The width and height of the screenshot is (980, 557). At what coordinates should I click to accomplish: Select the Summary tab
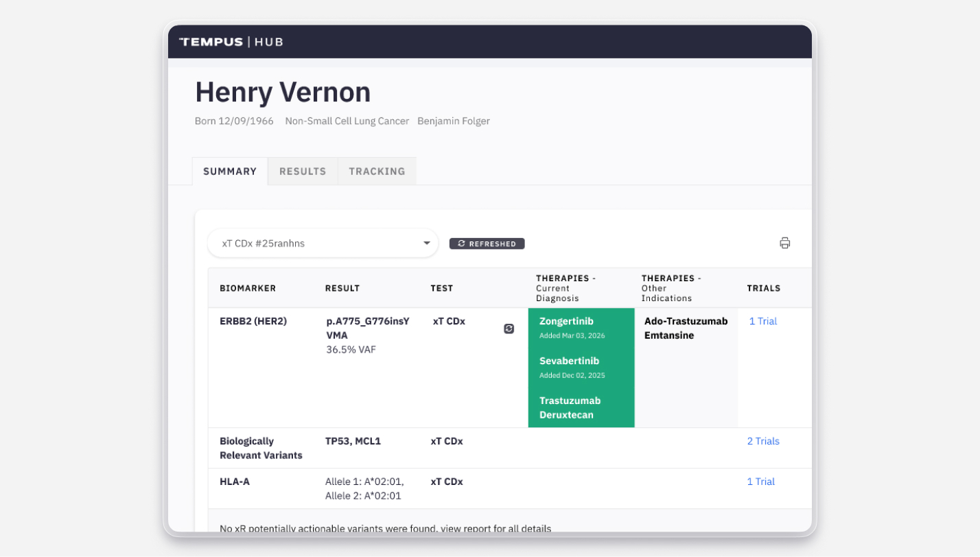(x=230, y=171)
